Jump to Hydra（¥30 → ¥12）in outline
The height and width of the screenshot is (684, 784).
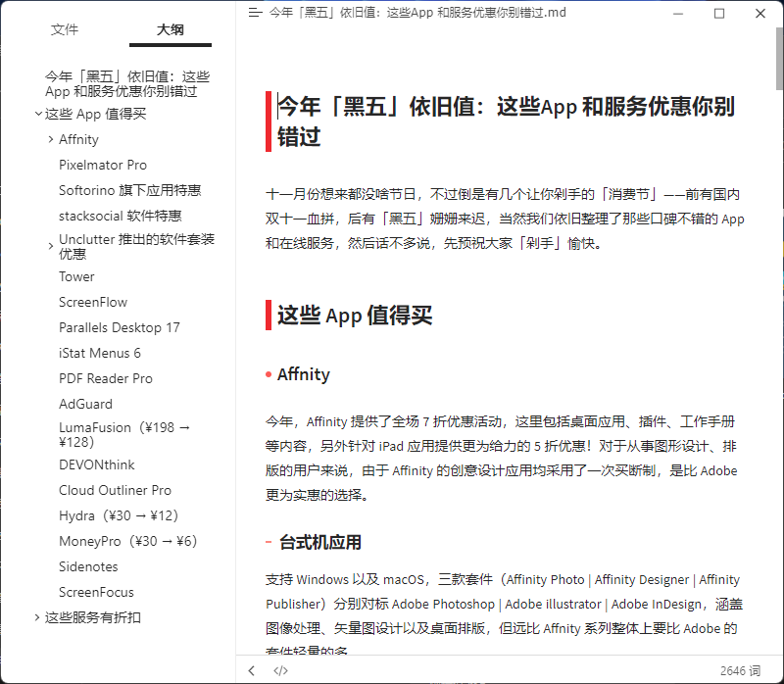click(119, 516)
